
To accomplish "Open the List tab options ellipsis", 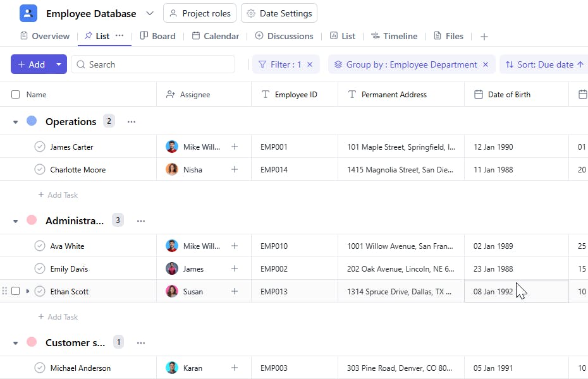I will (119, 35).
